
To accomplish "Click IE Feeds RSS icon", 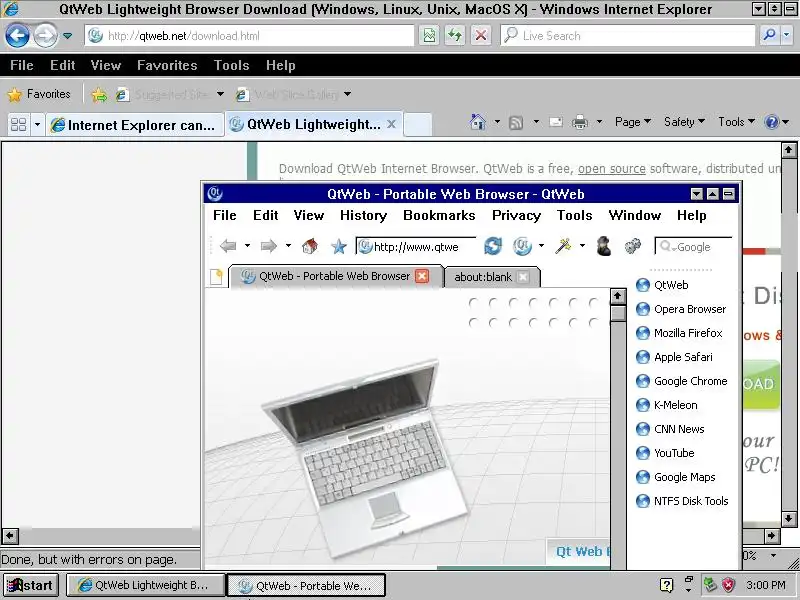I will 516,122.
